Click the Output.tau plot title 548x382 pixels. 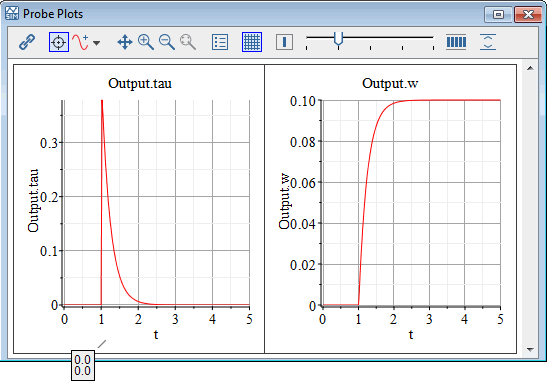click(140, 84)
